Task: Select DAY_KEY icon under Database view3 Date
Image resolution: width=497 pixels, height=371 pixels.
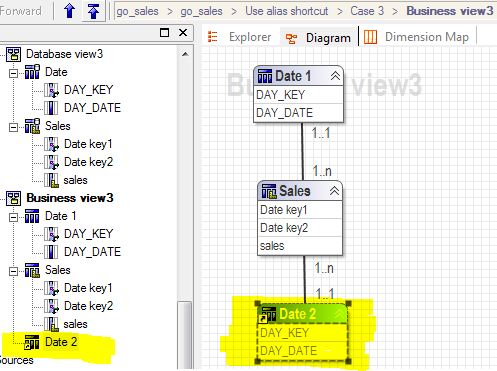Action: [x=51, y=90]
